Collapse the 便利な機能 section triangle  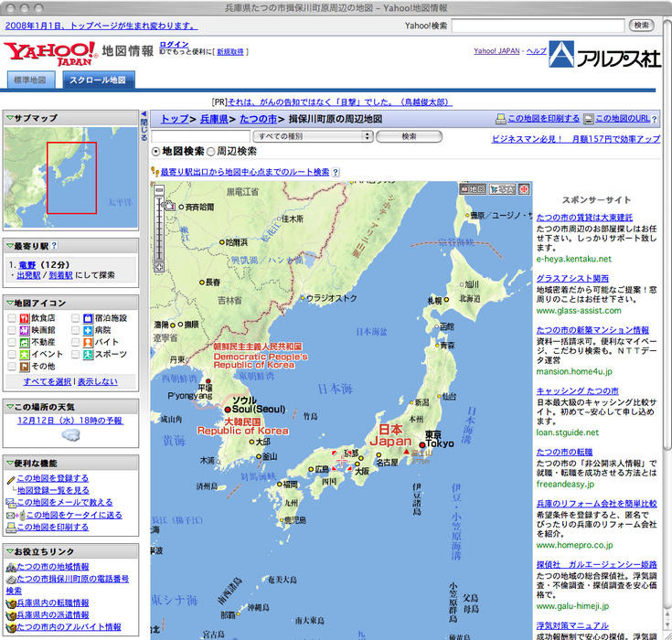tap(9, 464)
